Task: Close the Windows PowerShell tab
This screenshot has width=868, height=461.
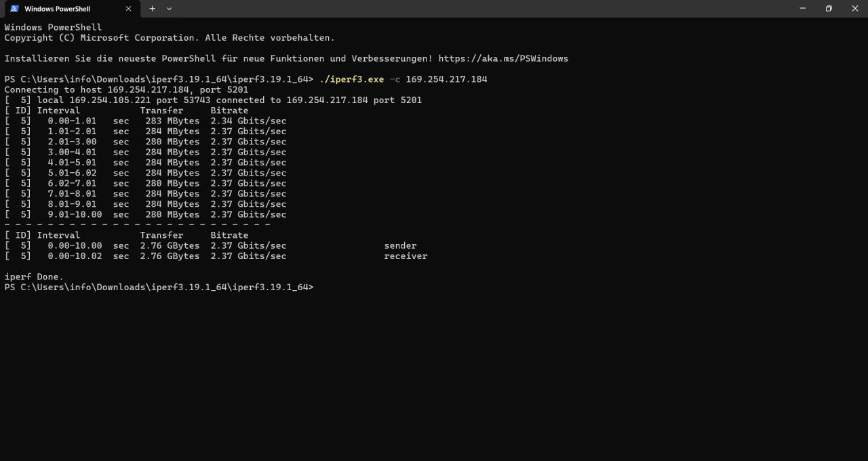Action: coord(128,9)
